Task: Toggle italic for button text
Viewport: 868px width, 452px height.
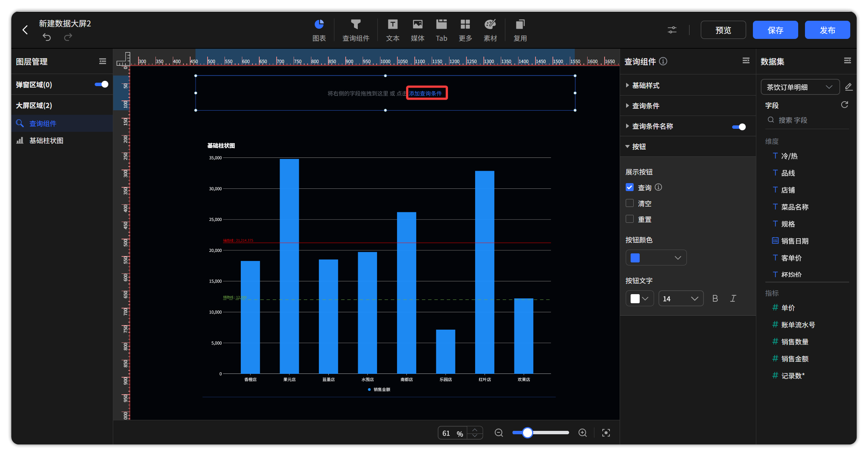Action: pyautogui.click(x=733, y=298)
